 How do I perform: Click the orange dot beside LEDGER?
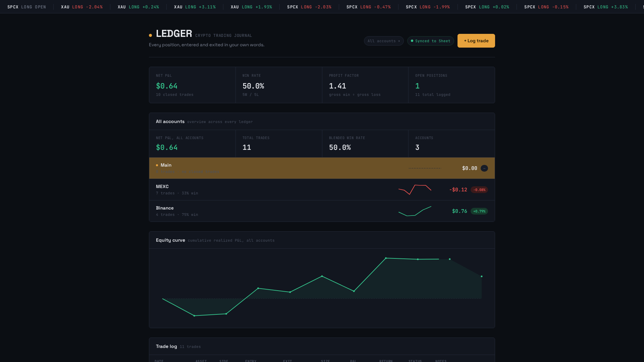150,35
